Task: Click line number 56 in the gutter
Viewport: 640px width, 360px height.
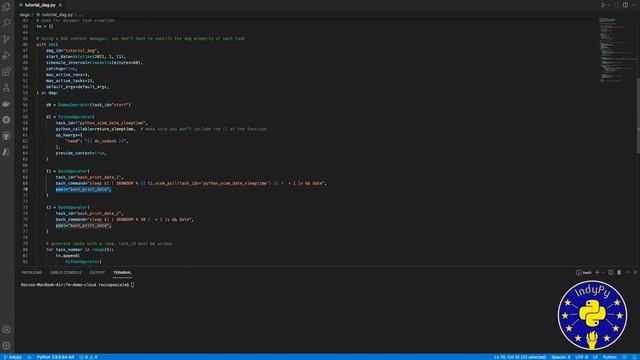Action: click(25, 104)
